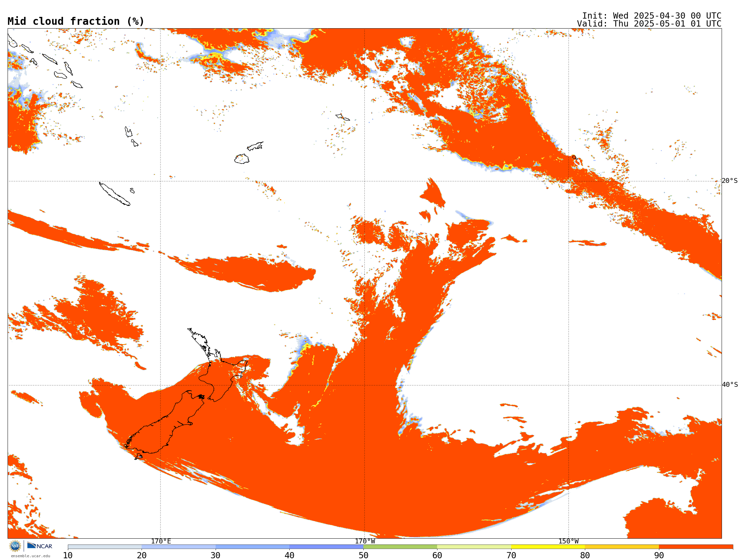
Task: Pick the 10–20 pale gray-blue colorbar segment
Action: coord(105,547)
